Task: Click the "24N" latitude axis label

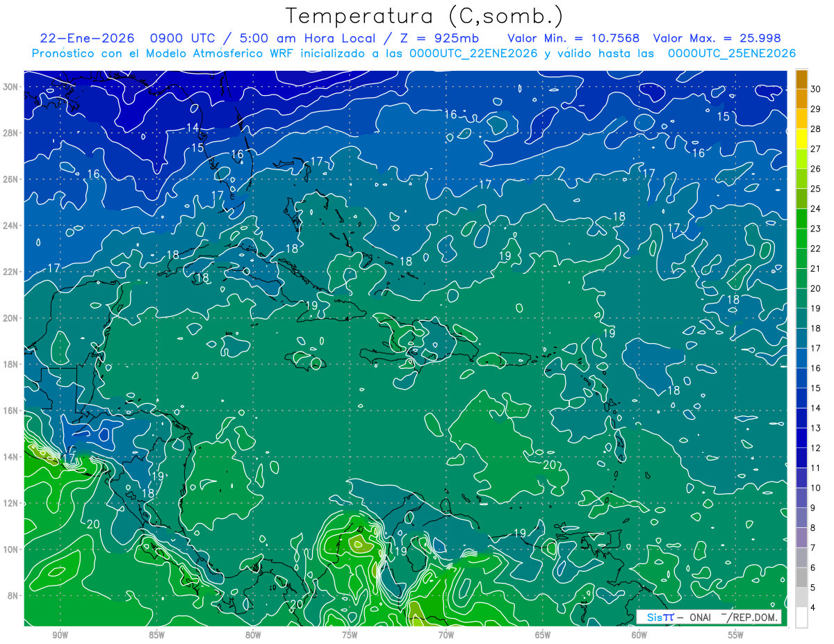Action: coord(12,226)
